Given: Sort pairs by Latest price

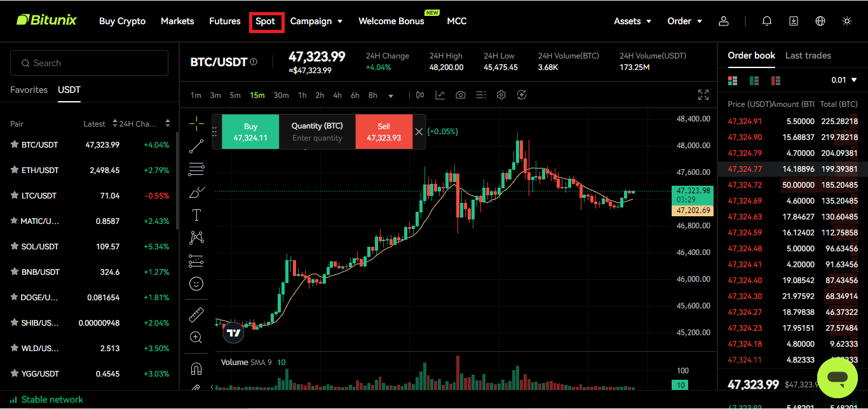Looking at the screenshot, I should click(100, 123).
